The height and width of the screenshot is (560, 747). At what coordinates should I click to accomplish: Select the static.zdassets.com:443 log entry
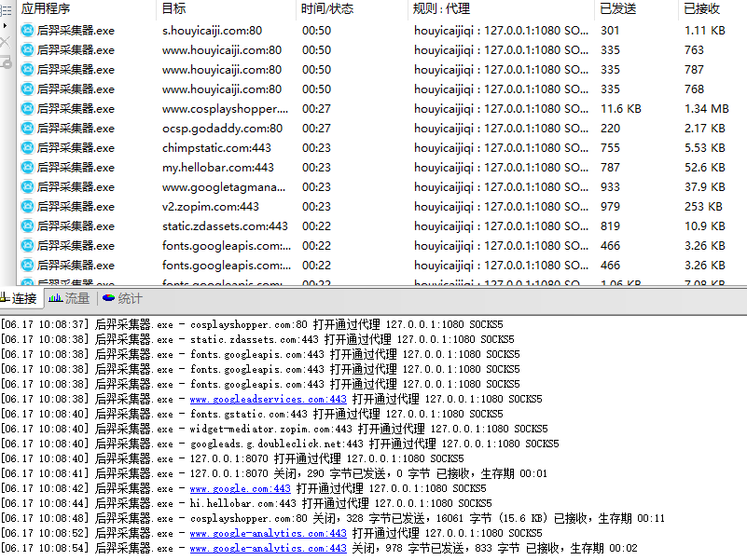pos(257,339)
